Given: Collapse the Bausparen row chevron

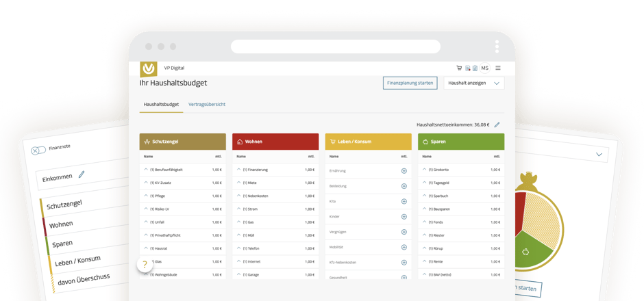Looking at the screenshot, I should pyautogui.click(x=424, y=209).
